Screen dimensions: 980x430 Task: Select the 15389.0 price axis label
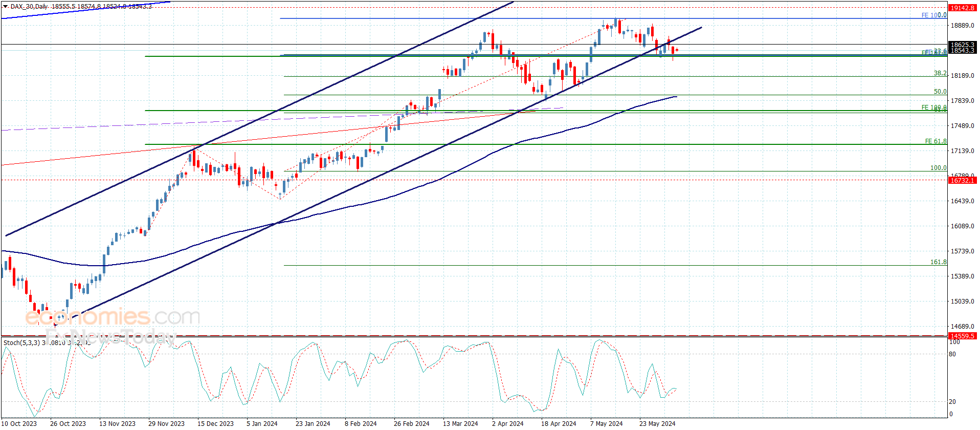[x=962, y=276]
